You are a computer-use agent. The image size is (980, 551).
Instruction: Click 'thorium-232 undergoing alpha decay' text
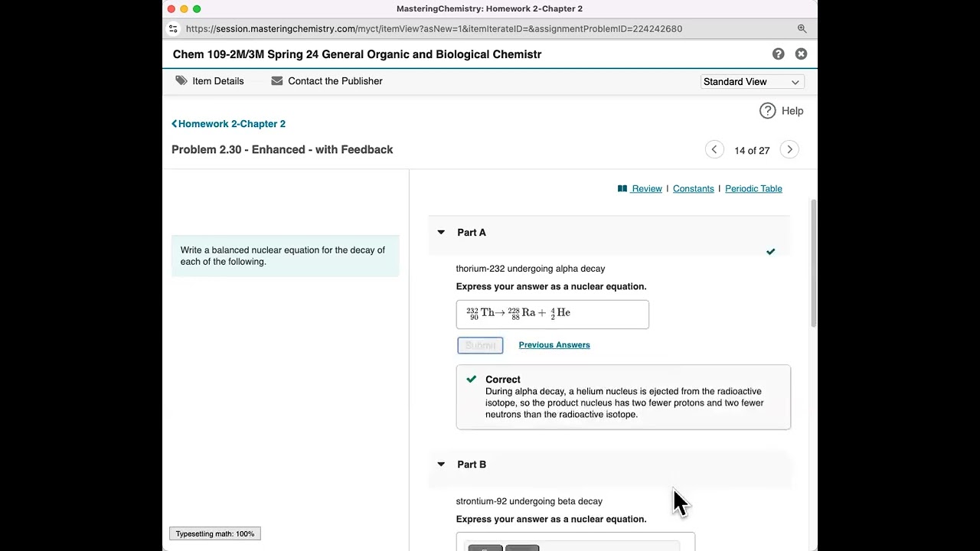(x=531, y=269)
